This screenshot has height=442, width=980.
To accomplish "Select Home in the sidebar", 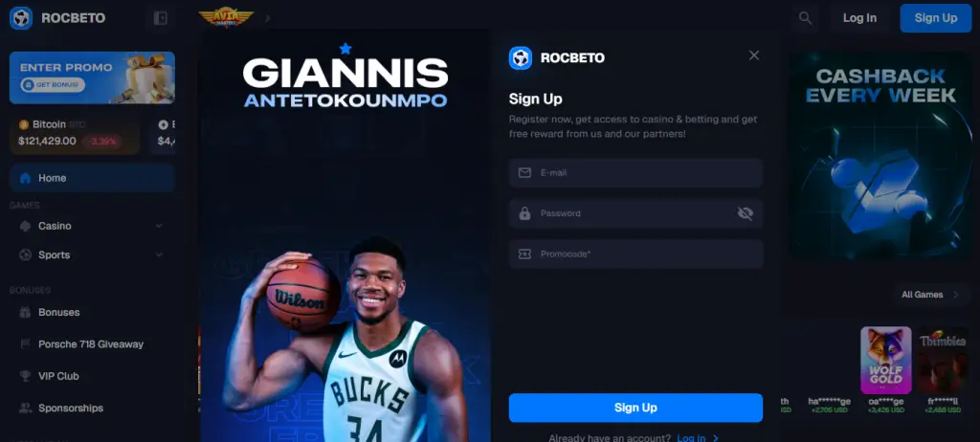I will 92,178.
